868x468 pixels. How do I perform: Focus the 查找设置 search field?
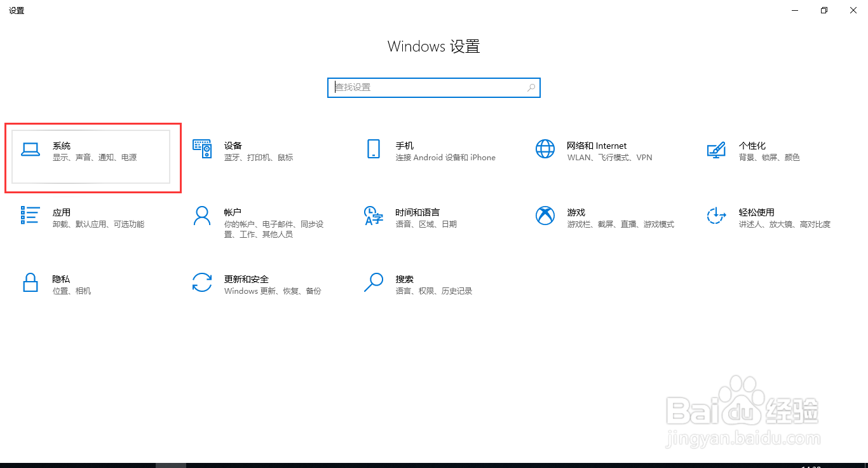click(x=434, y=88)
